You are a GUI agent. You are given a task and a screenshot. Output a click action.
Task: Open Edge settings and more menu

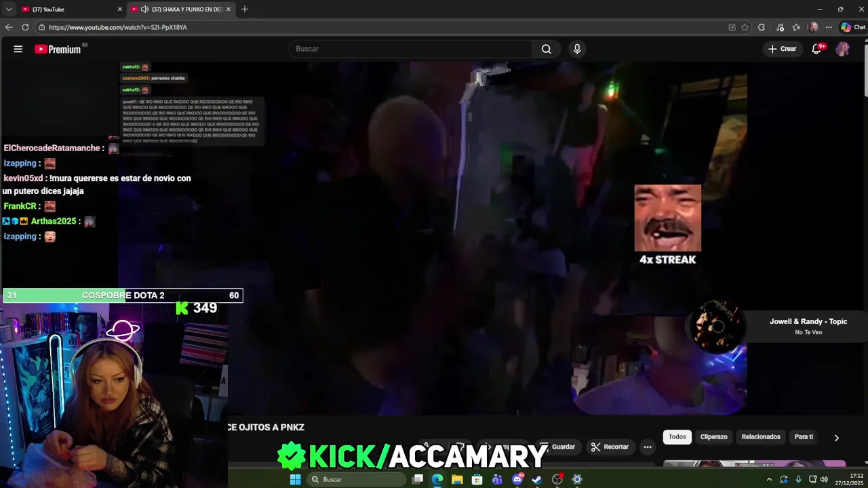[x=830, y=27]
